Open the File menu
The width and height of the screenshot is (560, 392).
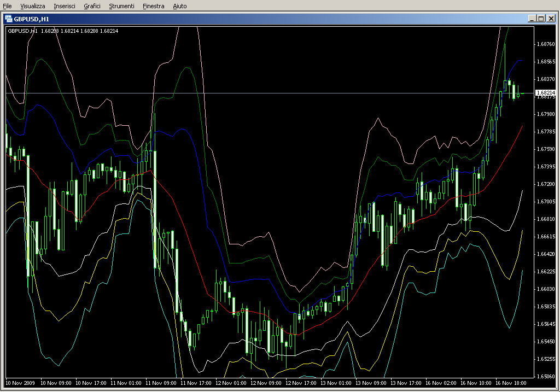[7, 6]
